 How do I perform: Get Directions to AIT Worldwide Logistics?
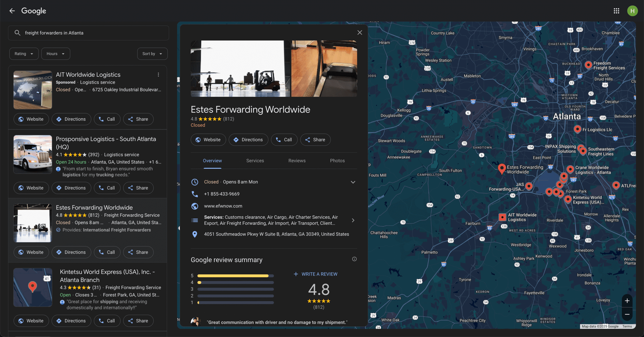pyautogui.click(x=71, y=119)
